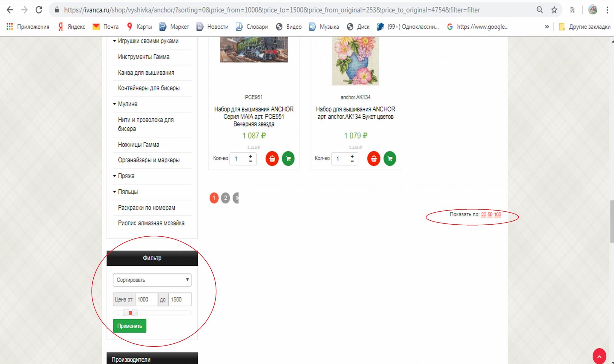
Task: Go to page 2 of results
Action: [225, 198]
